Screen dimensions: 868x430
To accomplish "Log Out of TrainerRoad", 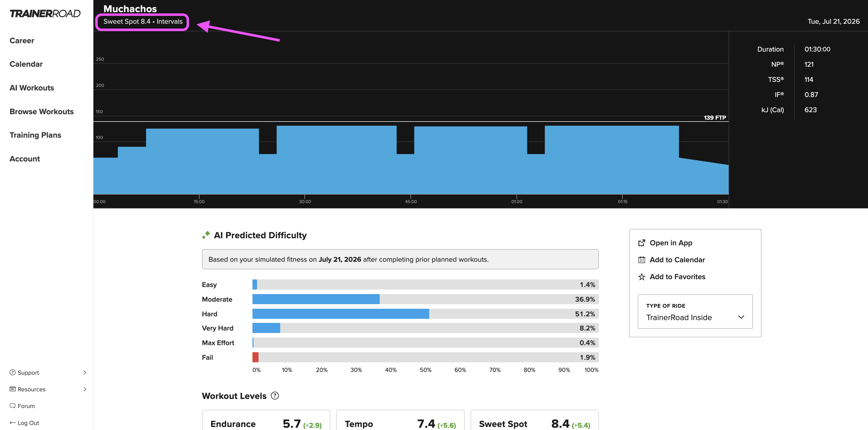I will coord(28,423).
